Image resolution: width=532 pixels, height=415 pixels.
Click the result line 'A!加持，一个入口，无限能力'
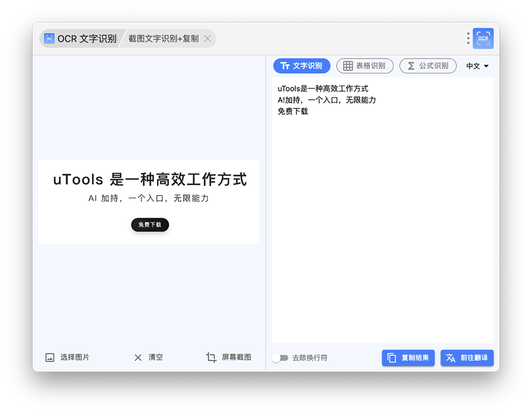(327, 100)
